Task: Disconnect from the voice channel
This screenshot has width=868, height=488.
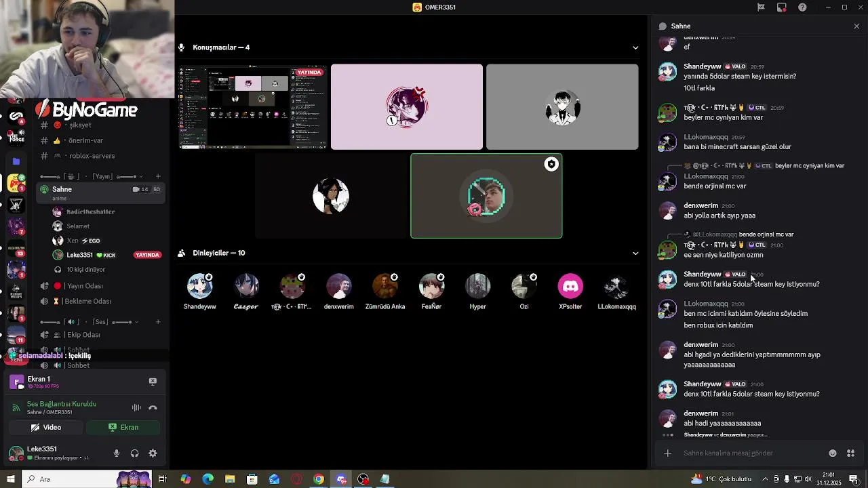Action: (153, 407)
